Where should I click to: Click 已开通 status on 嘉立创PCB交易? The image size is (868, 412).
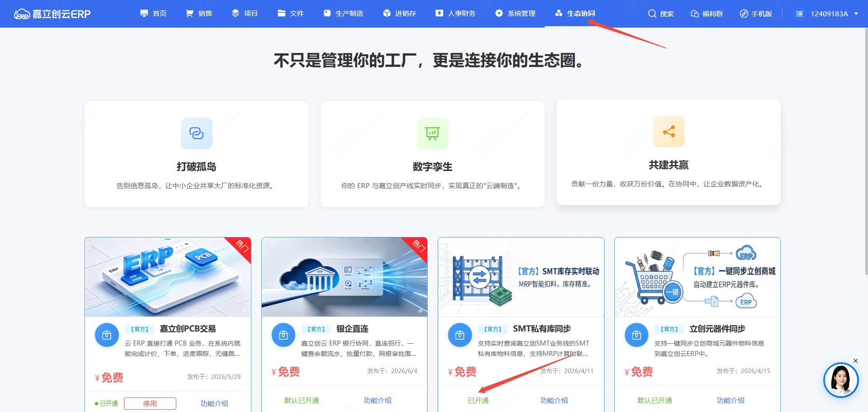pyautogui.click(x=106, y=403)
